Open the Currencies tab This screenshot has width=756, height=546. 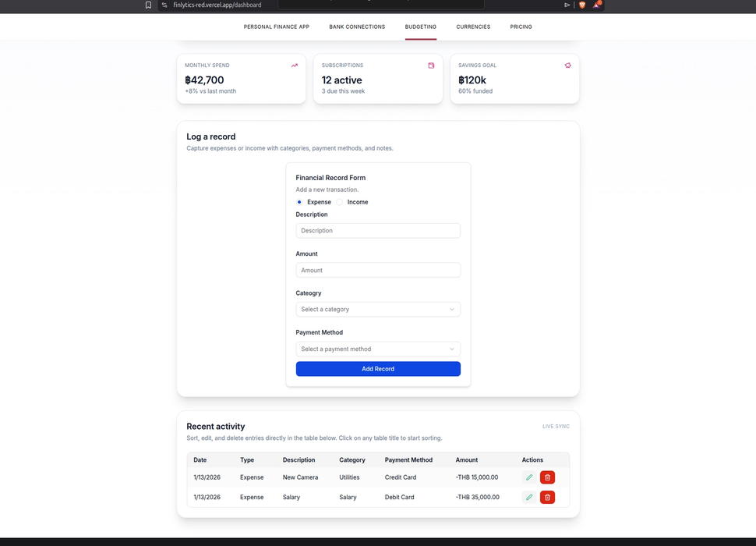coord(473,27)
